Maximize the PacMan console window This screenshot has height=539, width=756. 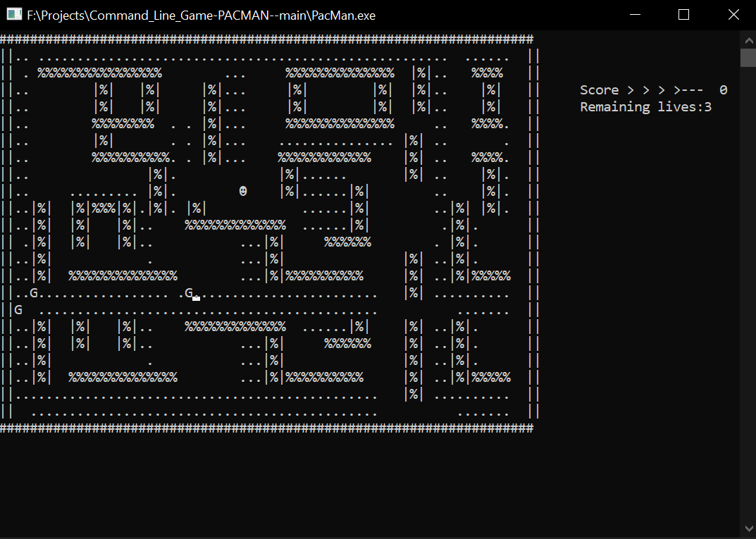tap(683, 15)
